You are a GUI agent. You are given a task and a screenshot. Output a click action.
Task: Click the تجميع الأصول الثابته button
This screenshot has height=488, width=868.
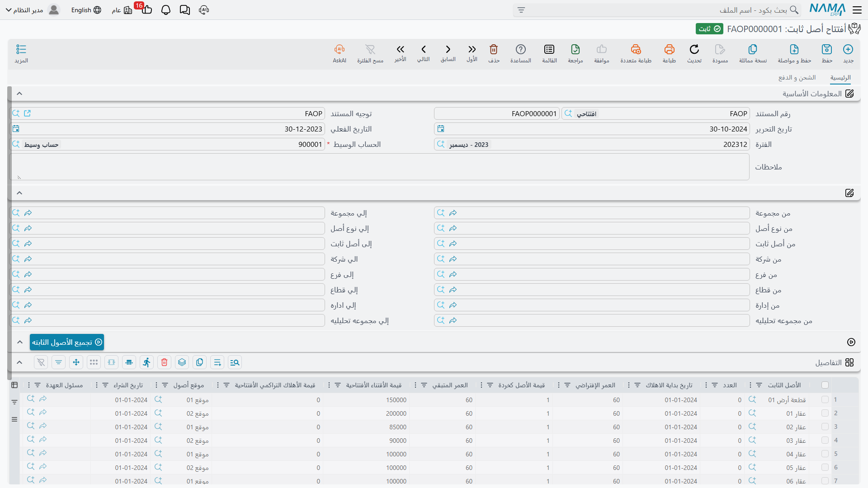[x=67, y=342]
